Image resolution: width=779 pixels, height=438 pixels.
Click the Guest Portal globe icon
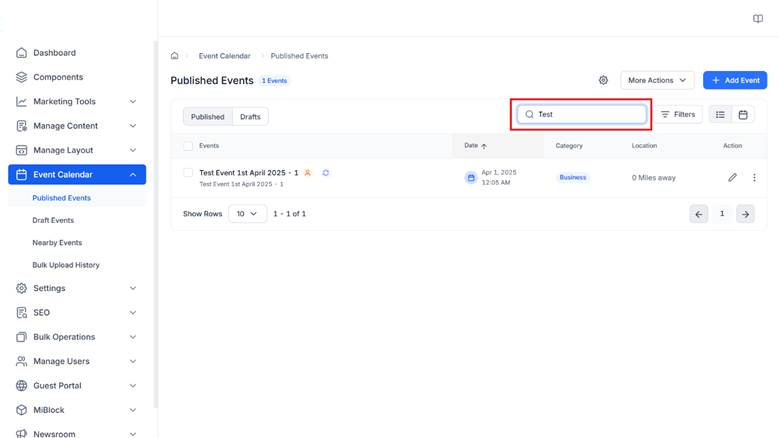click(x=21, y=385)
